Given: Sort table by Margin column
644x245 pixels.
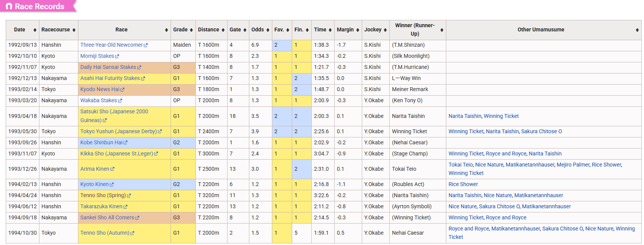Looking at the screenshot, I should (358, 30).
